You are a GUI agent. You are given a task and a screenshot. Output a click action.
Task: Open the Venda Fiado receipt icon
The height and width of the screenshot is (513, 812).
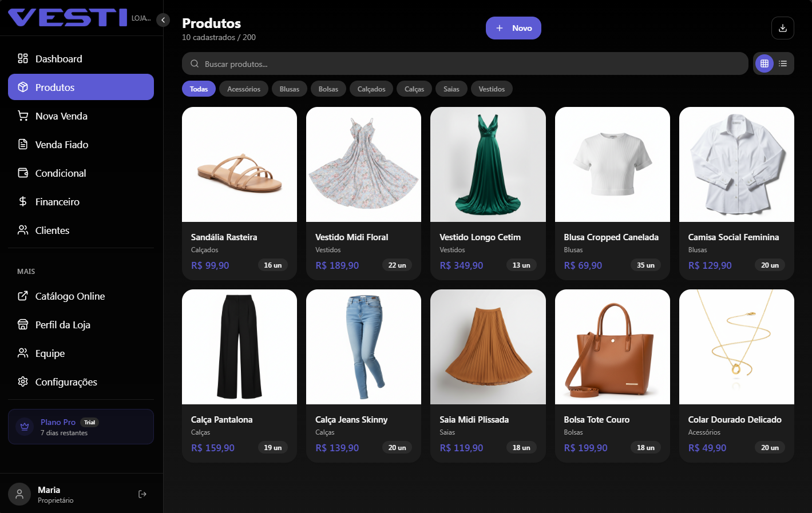[x=23, y=144]
